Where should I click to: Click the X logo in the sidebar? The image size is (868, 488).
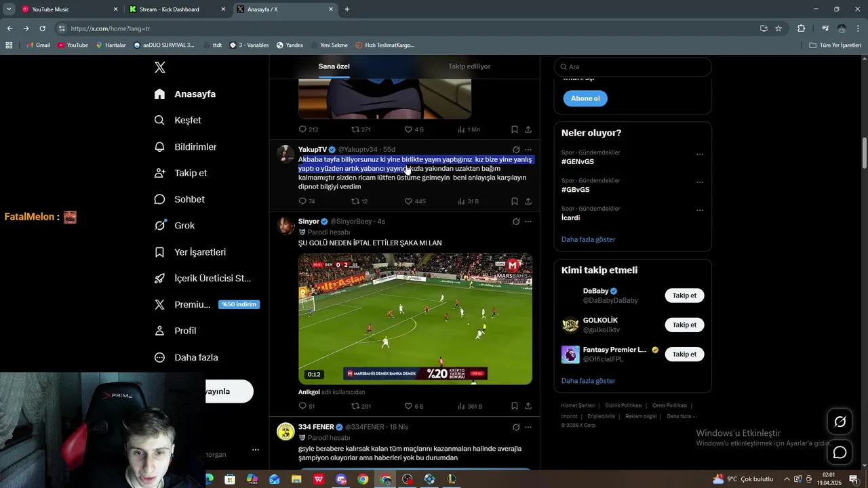point(160,67)
